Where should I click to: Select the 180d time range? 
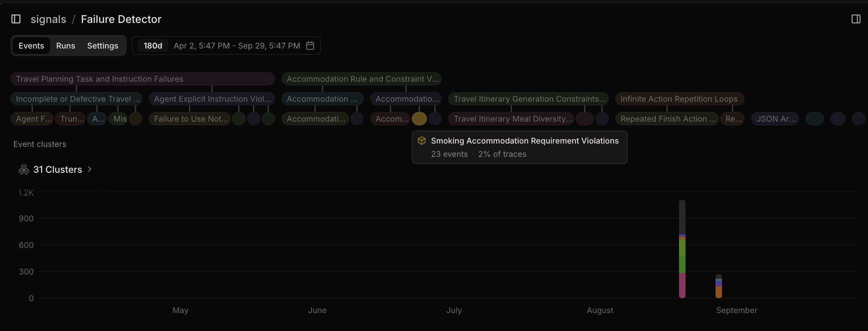(x=153, y=46)
